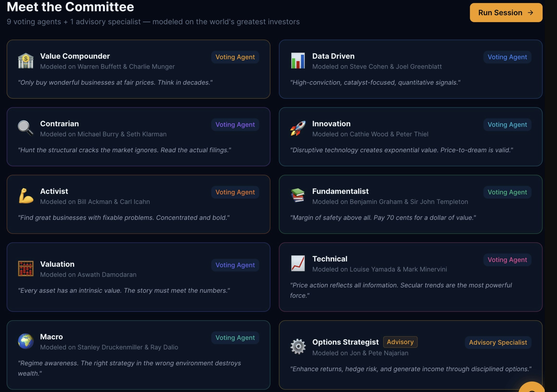Select the Voting Agent badge on Macro card
Screen dimensions: 557x392
coord(235,337)
